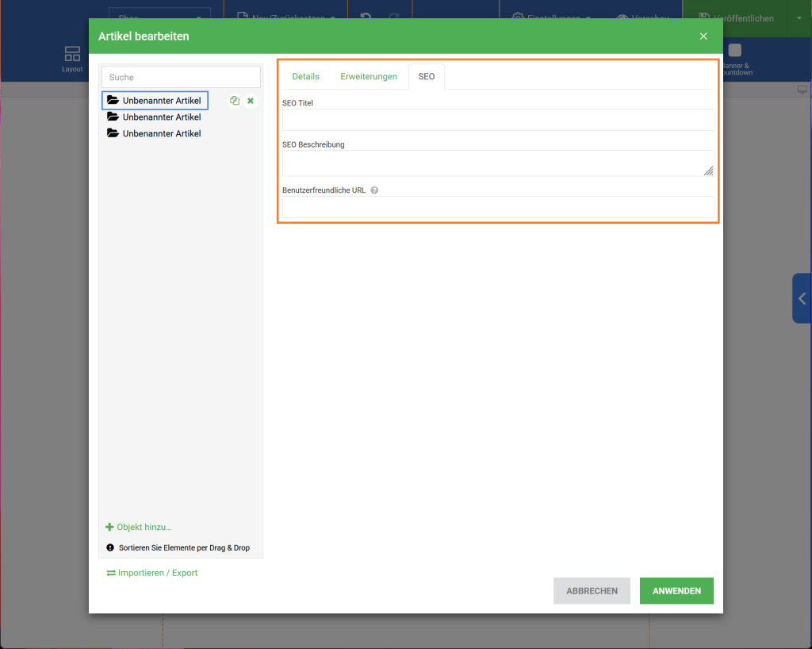Open the Veröffentlichen dropdown arrow
Screen dimensions: 812x649
pos(799,18)
